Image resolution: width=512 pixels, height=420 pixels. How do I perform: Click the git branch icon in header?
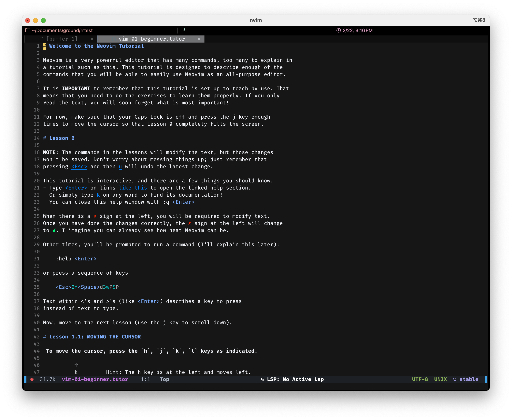pyautogui.click(x=184, y=30)
